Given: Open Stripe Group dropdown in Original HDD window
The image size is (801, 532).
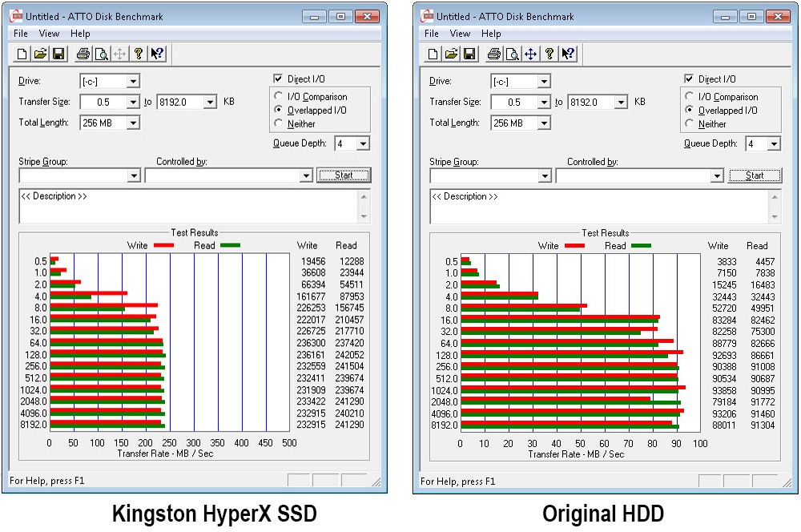Looking at the screenshot, I should click(x=545, y=175).
